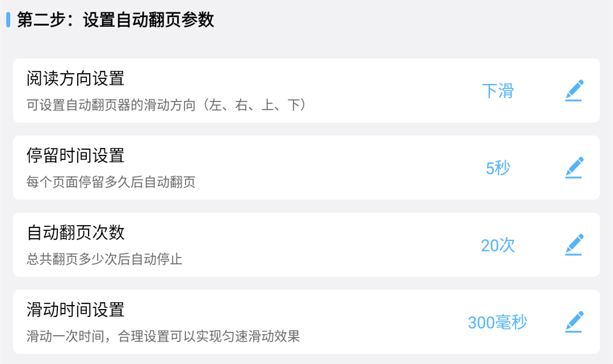The width and height of the screenshot is (613, 364).
Task: Open the 阅读方向设置 settings card
Action: pos(306,91)
